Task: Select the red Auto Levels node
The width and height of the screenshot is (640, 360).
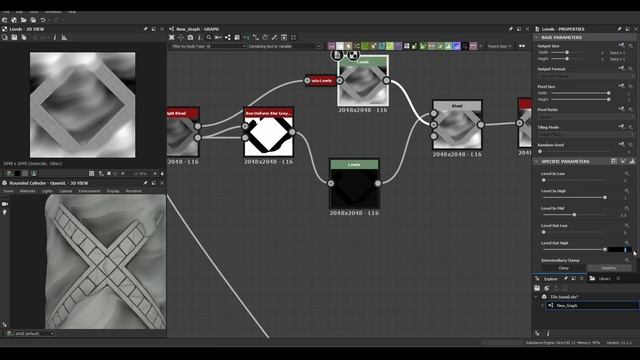Action: point(321,80)
